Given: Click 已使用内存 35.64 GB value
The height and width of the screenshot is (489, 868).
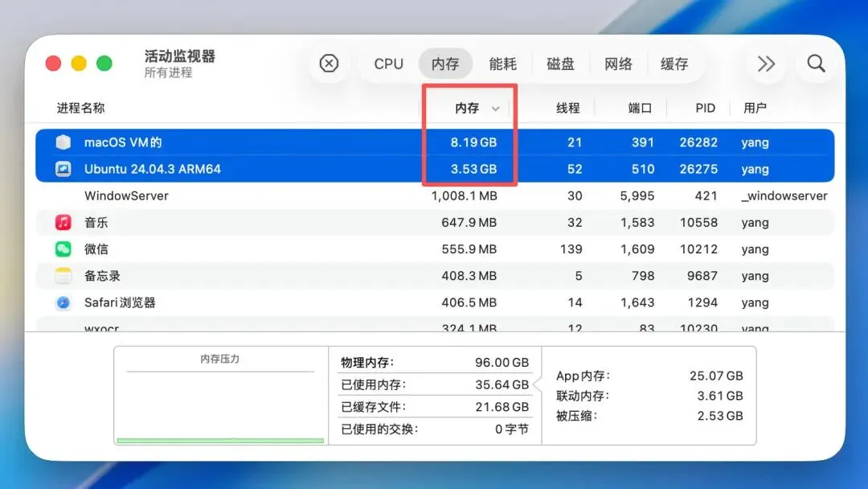Looking at the screenshot, I should coord(502,384).
